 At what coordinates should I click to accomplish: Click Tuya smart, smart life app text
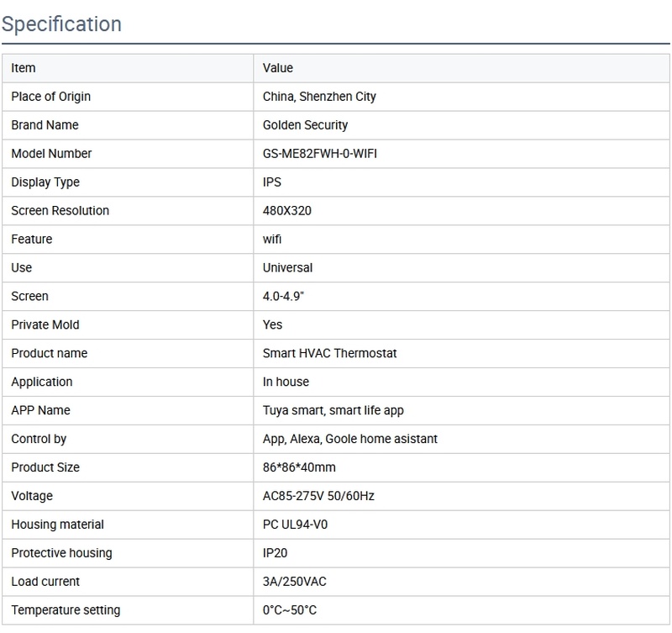[333, 411]
